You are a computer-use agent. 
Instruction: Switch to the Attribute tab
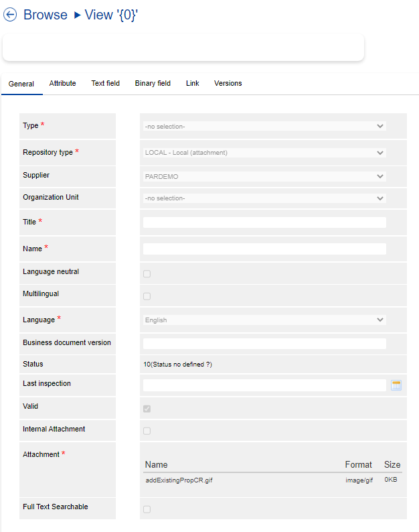pos(62,84)
